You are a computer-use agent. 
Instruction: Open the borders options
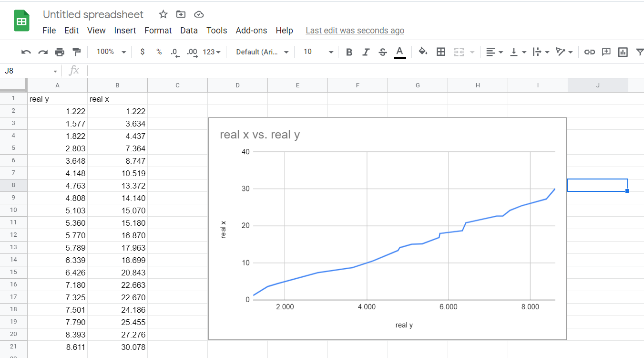(440, 52)
